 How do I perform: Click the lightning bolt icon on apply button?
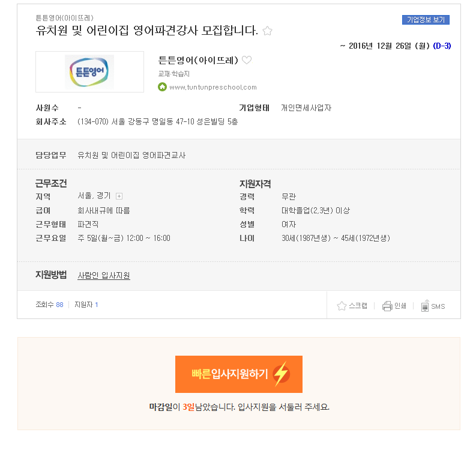(281, 374)
